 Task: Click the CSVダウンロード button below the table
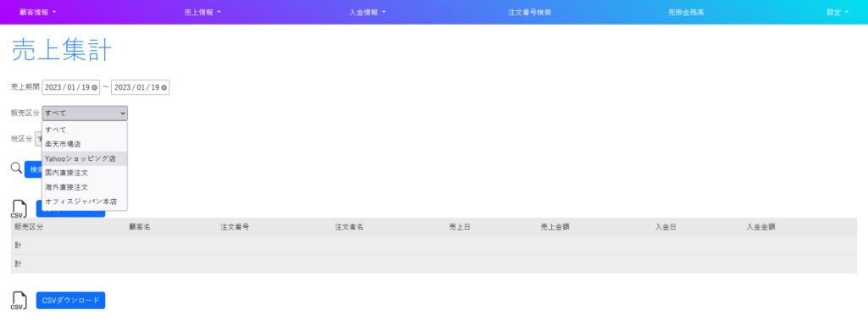point(71,301)
